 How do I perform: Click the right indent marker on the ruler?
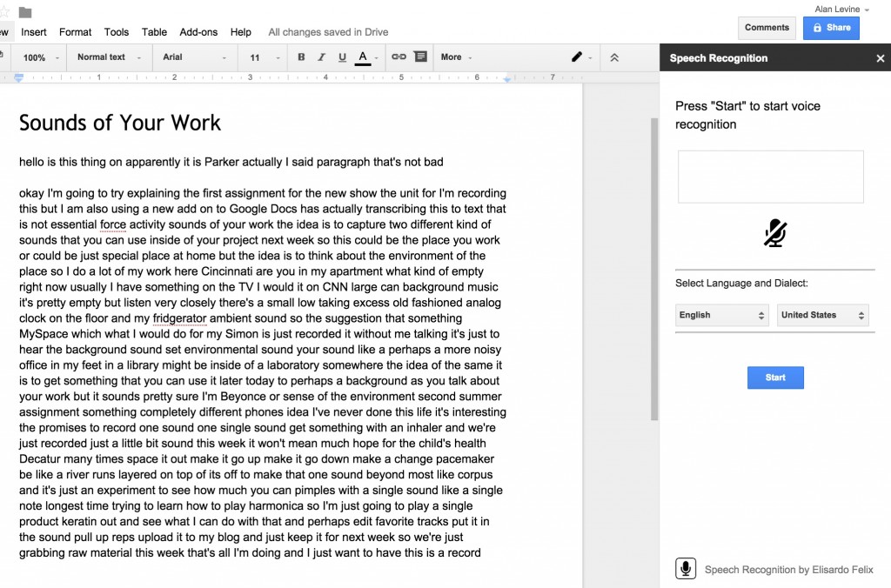point(507,79)
